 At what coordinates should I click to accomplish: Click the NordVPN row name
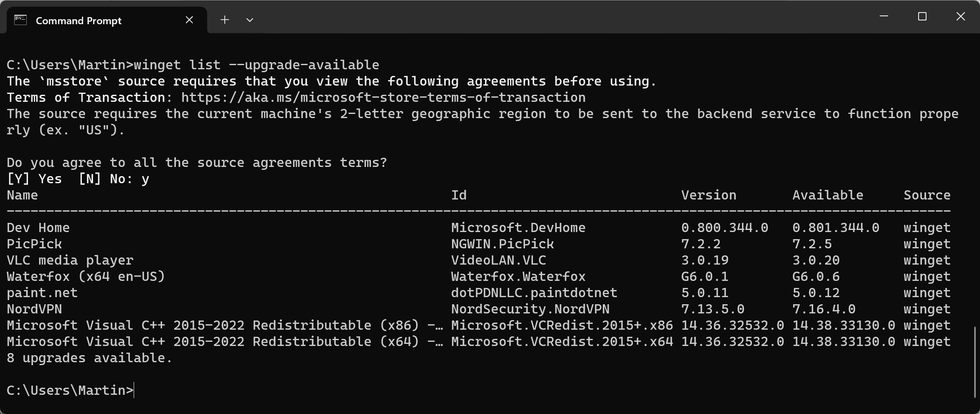click(x=34, y=309)
